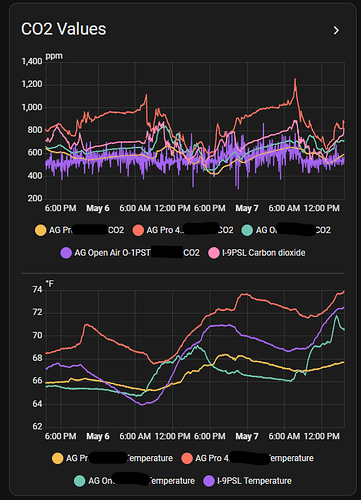361x500 pixels.
Task: Click the purple circle beside I-9PSL Temperature
Action: click(x=209, y=481)
